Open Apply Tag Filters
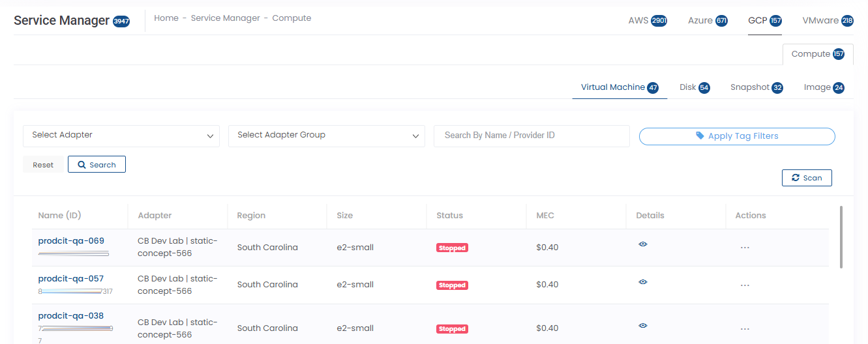Viewport: 868px width, 344px height. (737, 136)
